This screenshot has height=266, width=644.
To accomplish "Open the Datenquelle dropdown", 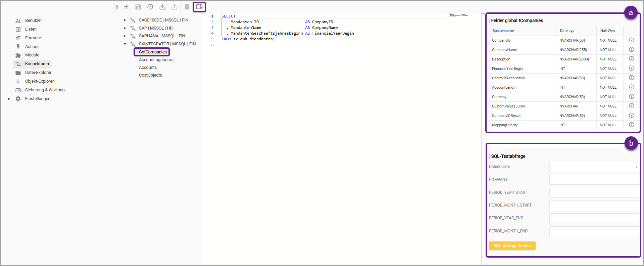I will pyautogui.click(x=594, y=167).
